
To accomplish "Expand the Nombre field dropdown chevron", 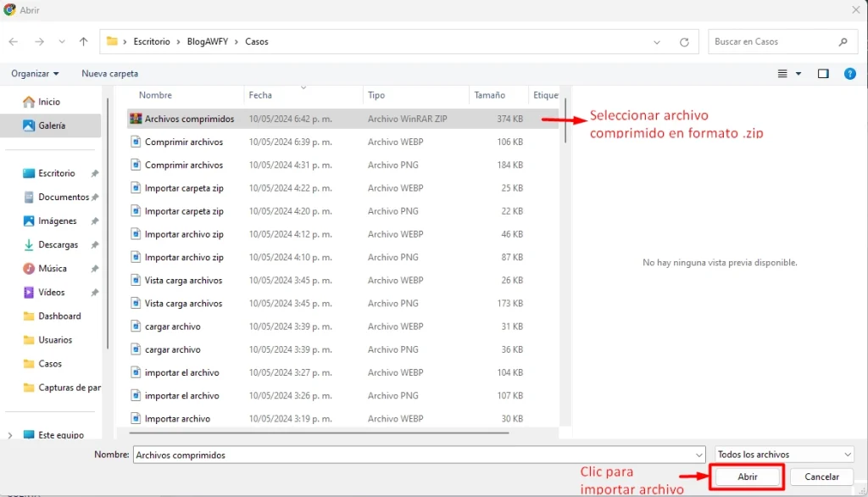I will tap(698, 455).
